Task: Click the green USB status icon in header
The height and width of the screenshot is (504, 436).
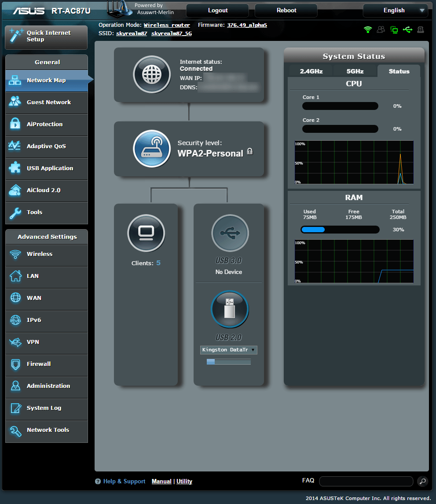Action: click(407, 30)
